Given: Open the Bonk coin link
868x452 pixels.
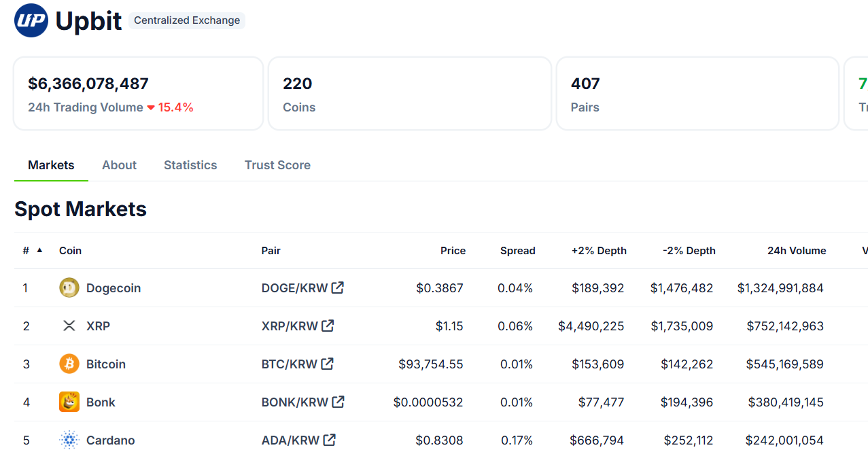Looking at the screenshot, I should 101,402.
